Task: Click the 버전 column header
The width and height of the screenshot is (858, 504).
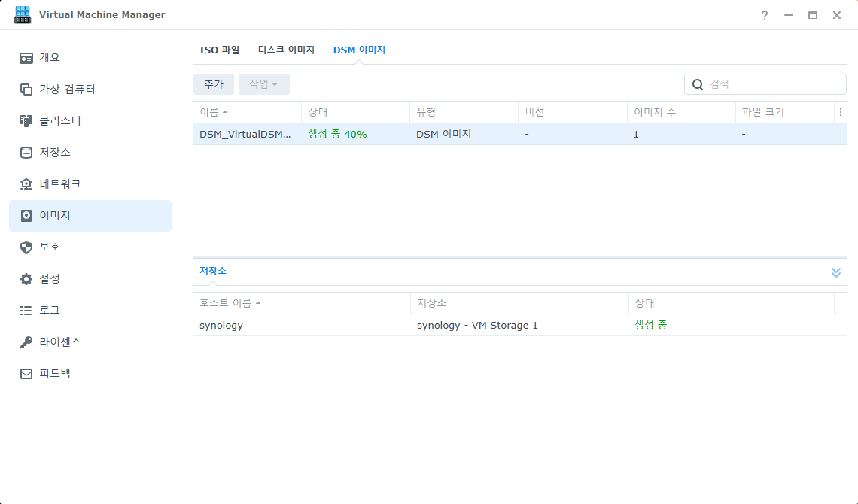Action: click(x=572, y=112)
